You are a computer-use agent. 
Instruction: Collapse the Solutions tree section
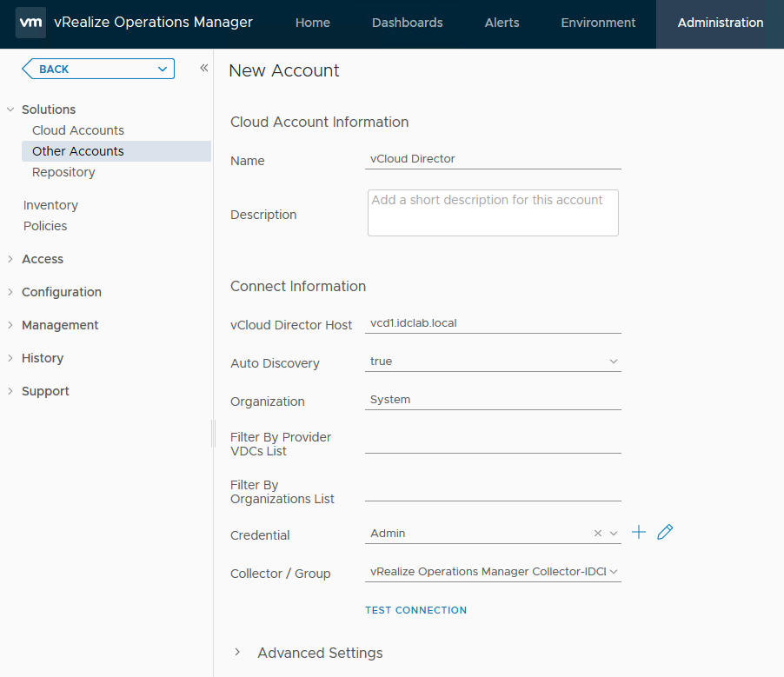point(10,110)
